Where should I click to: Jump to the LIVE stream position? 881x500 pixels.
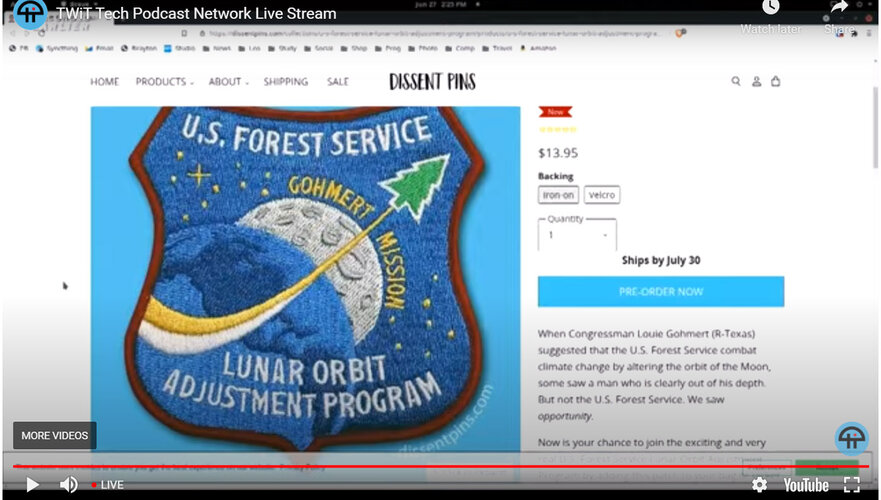coord(108,485)
